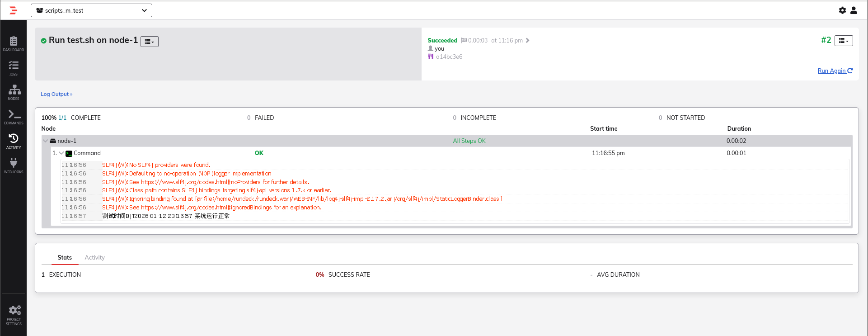Image resolution: width=868 pixels, height=336 pixels.
Task: Open execution #2 actions dropdown
Action: coord(844,41)
